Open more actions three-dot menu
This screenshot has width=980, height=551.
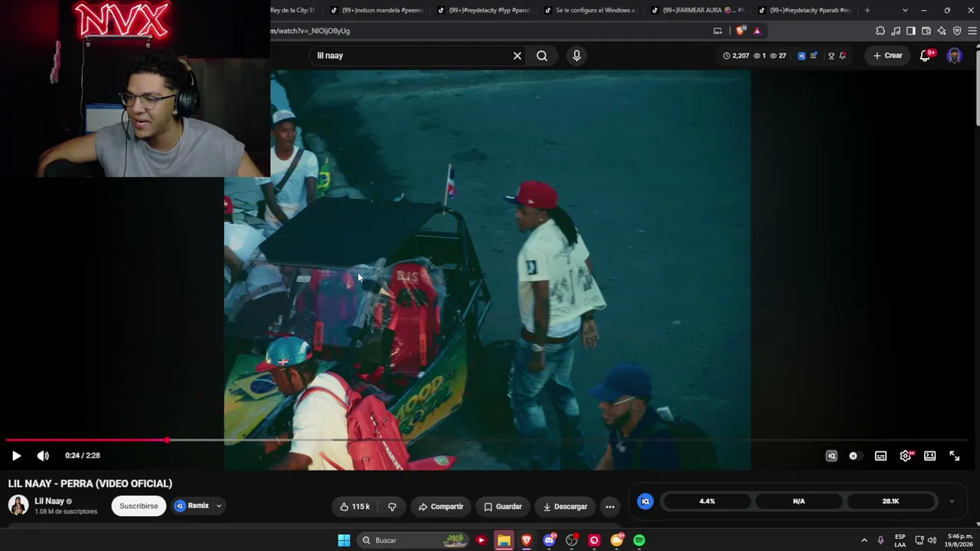(609, 507)
